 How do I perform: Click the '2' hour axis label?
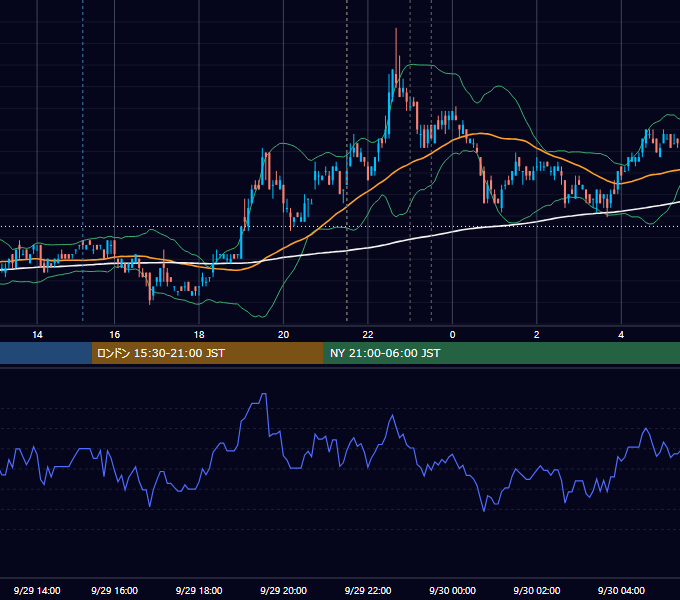point(536,335)
